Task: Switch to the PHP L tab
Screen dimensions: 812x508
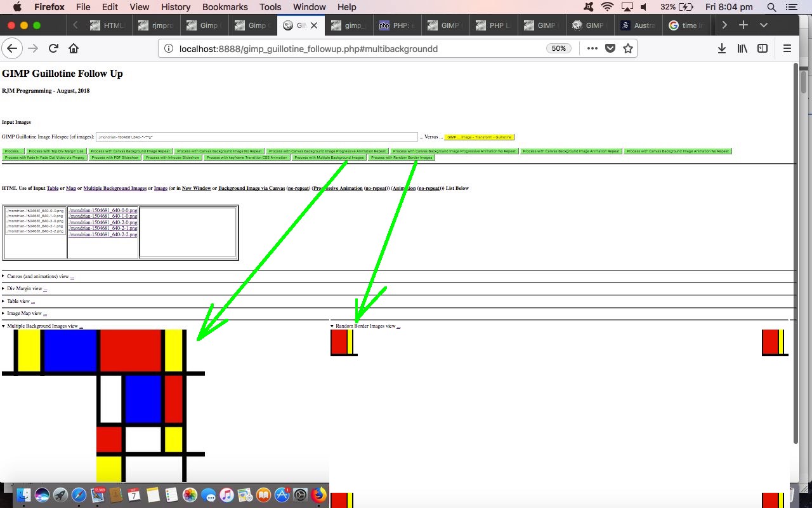Action: tap(492, 25)
